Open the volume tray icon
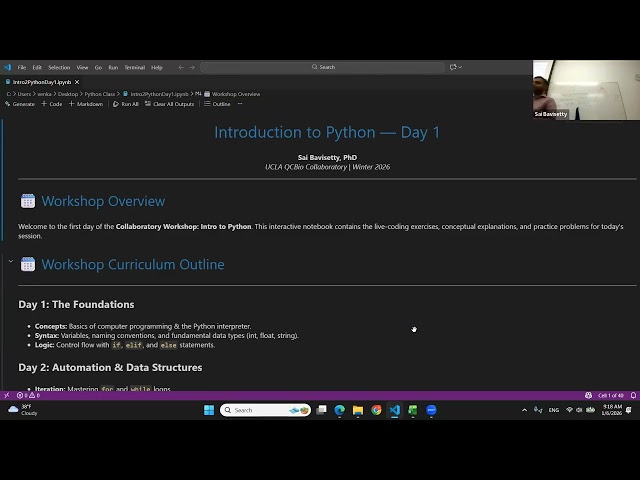640x480 pixels. (579, 410)
